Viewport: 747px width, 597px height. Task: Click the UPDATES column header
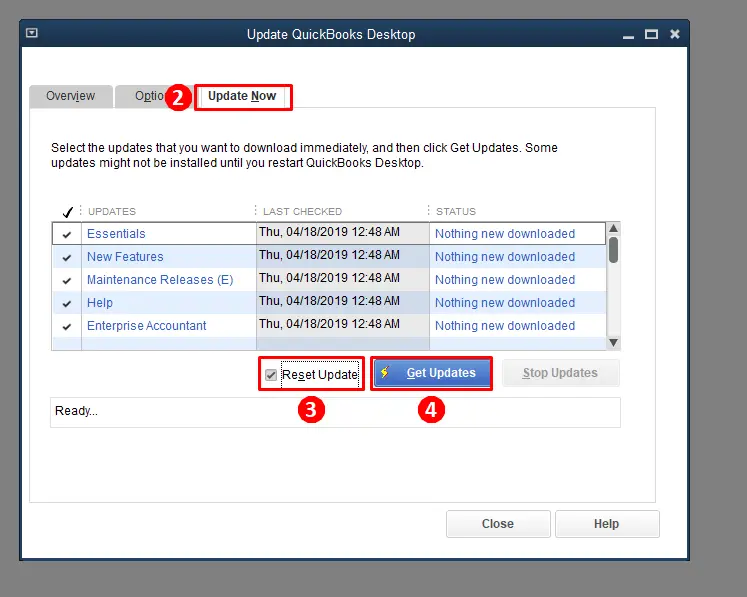click(x=112, y=212)
